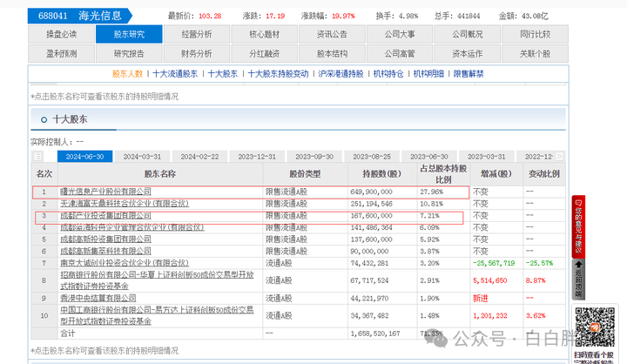
Task: Select the 2023-06-30 report date tab
Action: point(429,157)
